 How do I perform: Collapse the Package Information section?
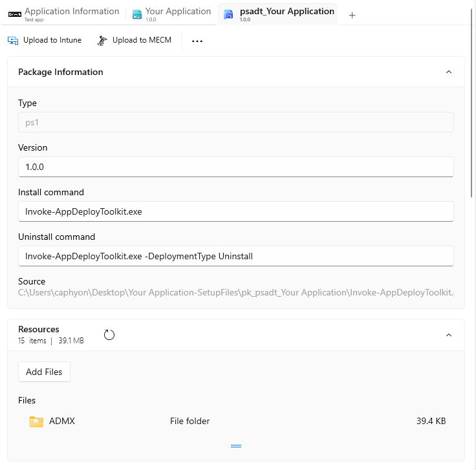pyautogui.click(x=449, y=72)
